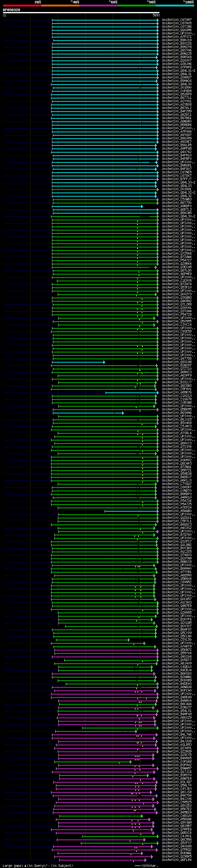Choose the UniRef100_Q7ZT10 entry

point(177,369)
